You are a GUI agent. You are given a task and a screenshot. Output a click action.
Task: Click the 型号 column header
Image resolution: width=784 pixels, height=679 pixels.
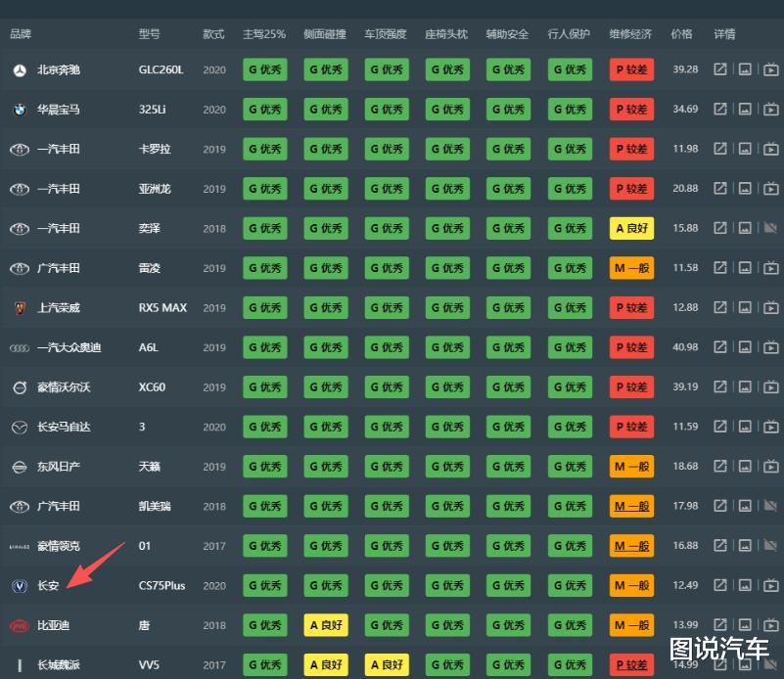150,34
